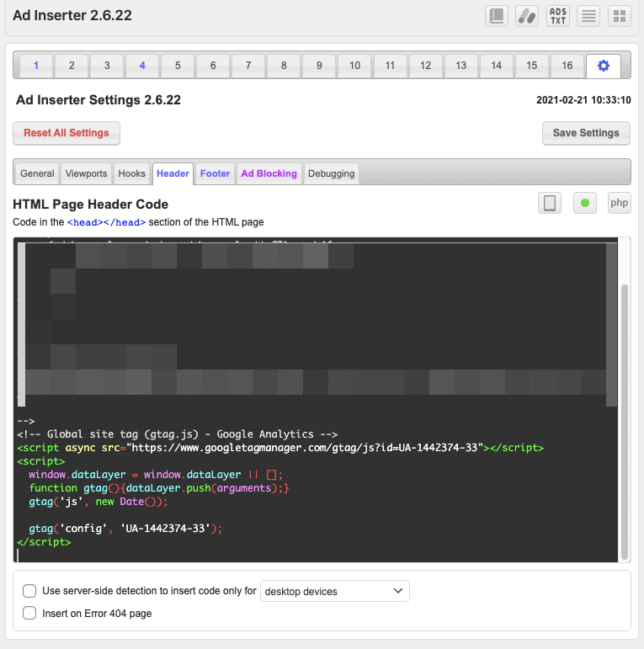Click the tablet preview icon
Viewport: 644px width, 649px height.
tap(550, 203)
